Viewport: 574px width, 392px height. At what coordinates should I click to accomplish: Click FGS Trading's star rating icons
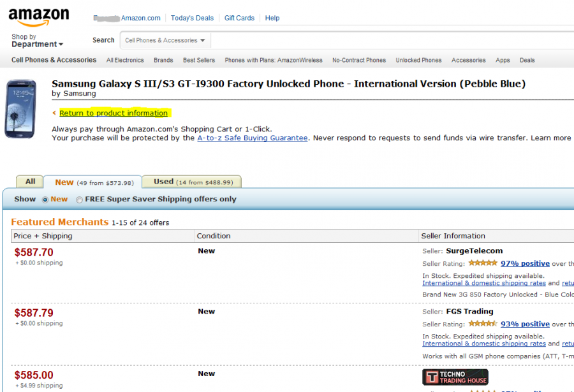click(x=483, y=324)
